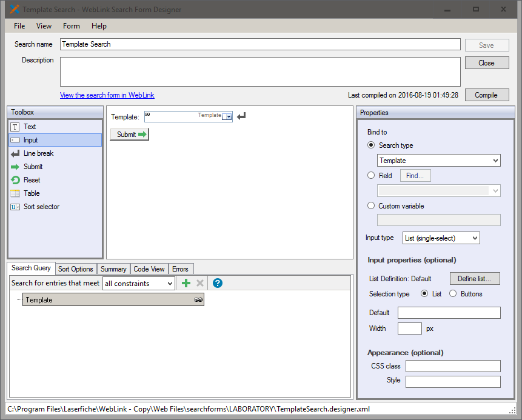Open the blue question mark help icon
This screenshot has height=420, width=522.
(x=218, y=283)
